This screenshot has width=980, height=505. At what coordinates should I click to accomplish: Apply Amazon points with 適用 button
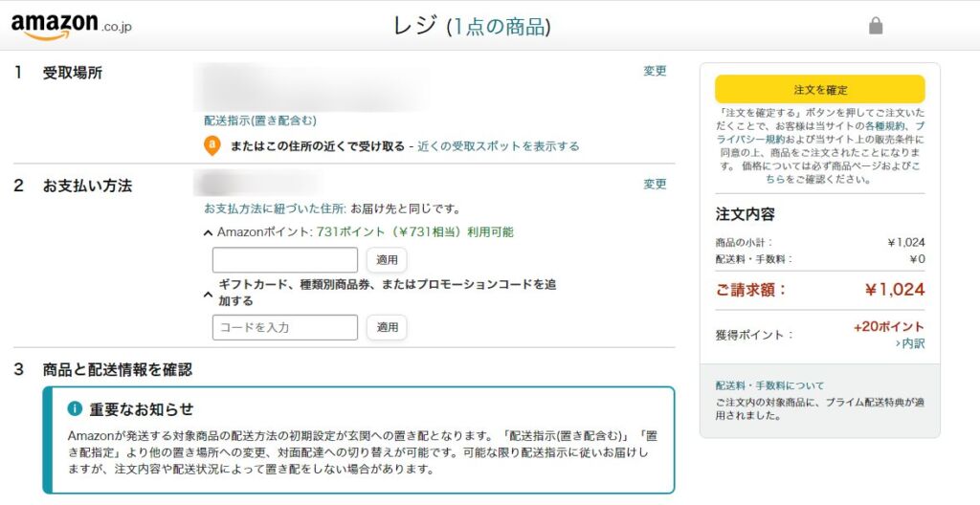click(x=387, y=260)
